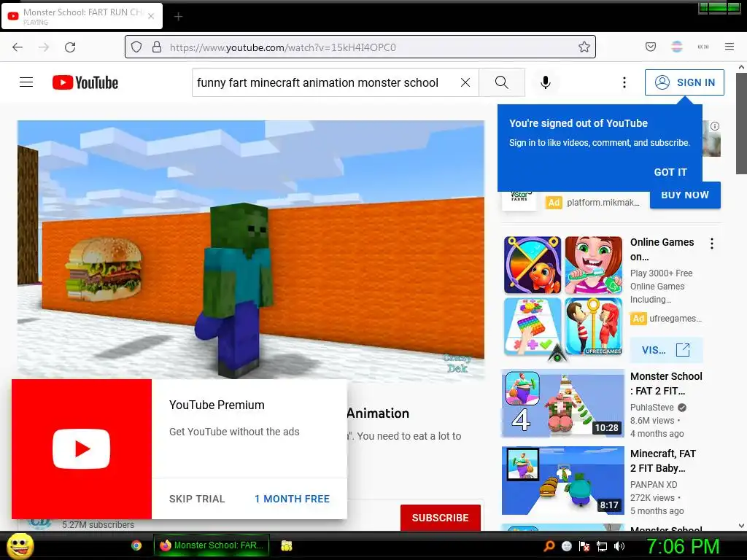Click '5.27M subscribers' text
The height and width of the screenshot is (560, 747).
click(x=98, y=525)
